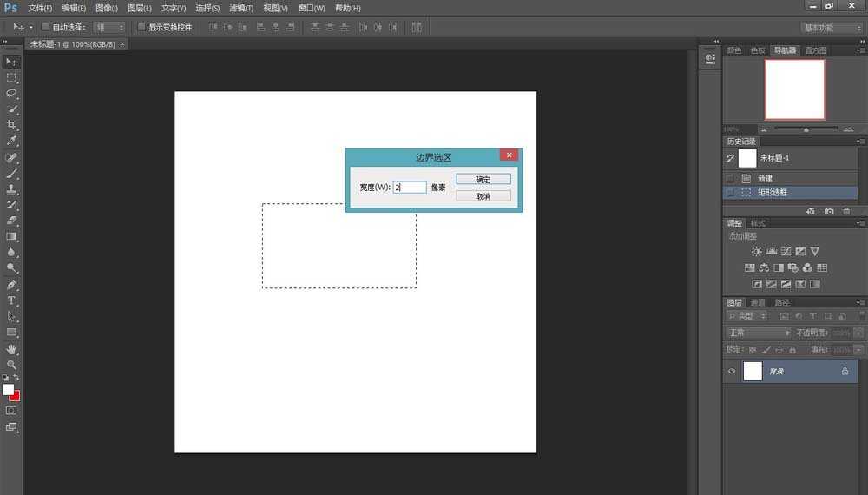Click the foreground color swatch
This screenshot has height=495, width=868.
click(9, 389)
